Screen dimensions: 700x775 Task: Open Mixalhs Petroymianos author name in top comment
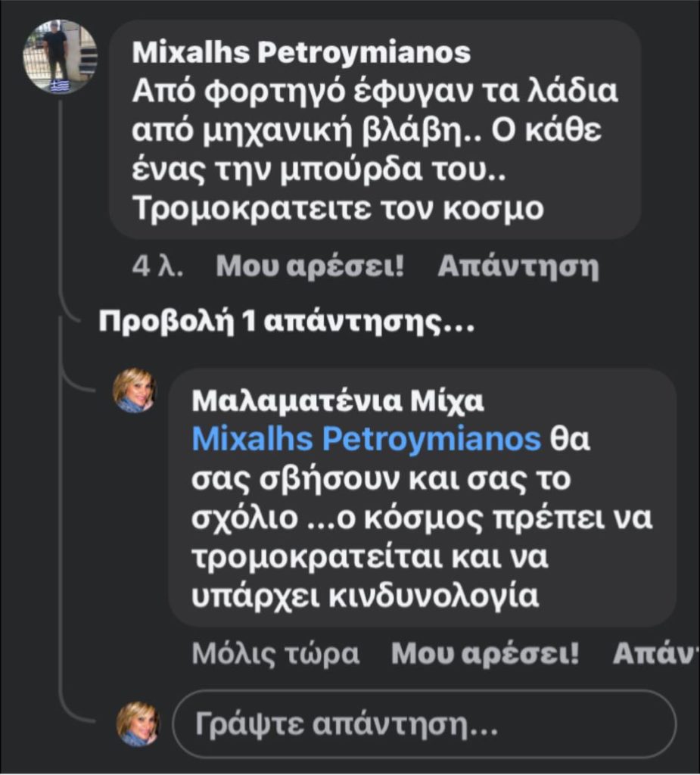301,53
